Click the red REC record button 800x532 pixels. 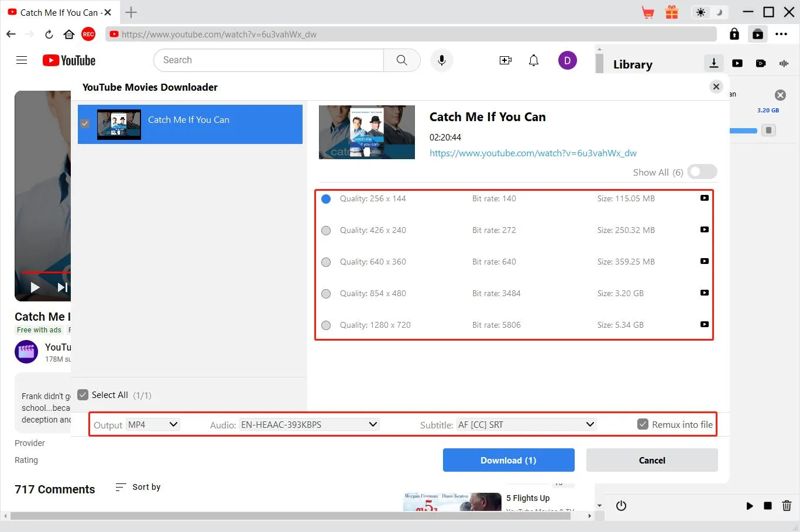[x=88, y=35]
